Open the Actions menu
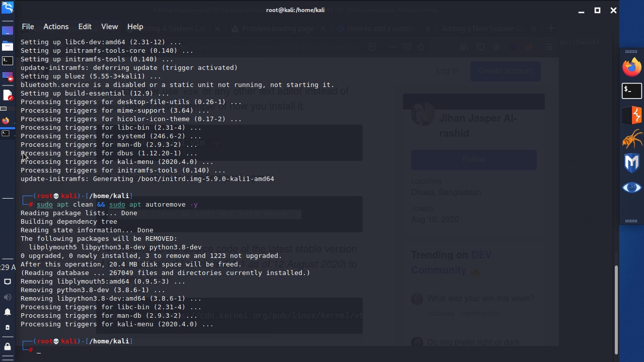 tap(56, 27)
